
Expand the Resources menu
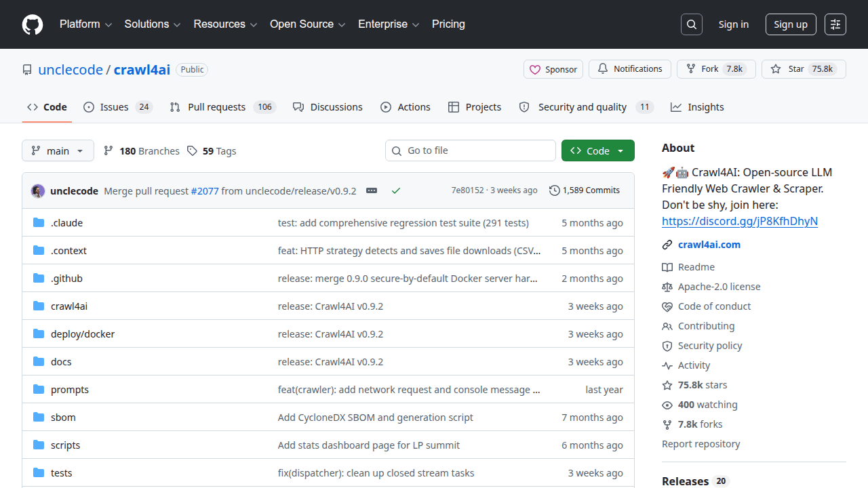pyautogui.click(x=225, y=24)
